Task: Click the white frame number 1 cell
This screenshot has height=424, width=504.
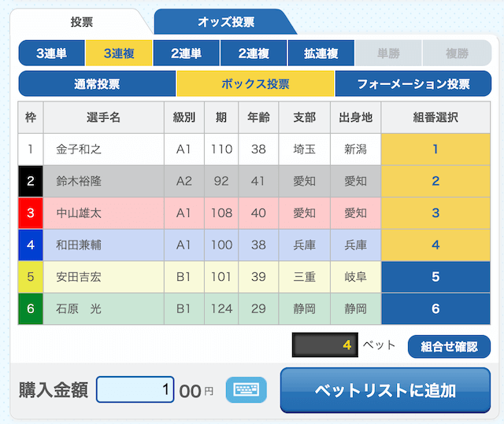Action: pyautogui.click(x=31, y=149)
